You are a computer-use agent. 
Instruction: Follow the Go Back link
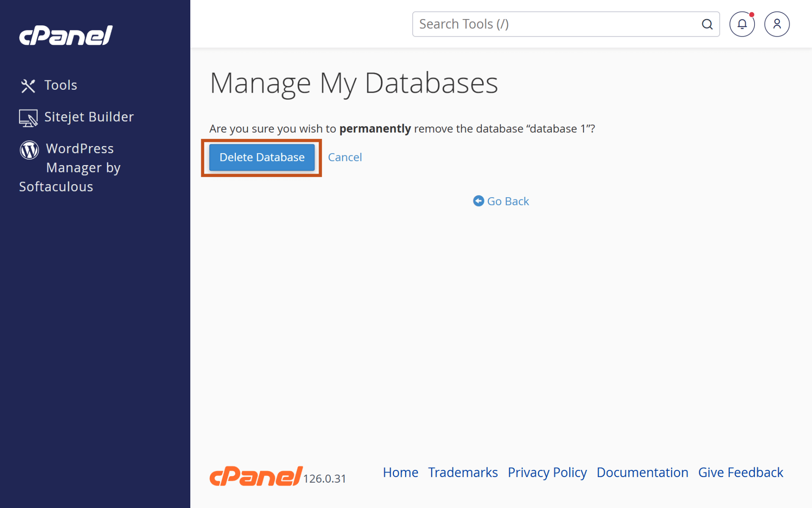[x=507, y=201]
